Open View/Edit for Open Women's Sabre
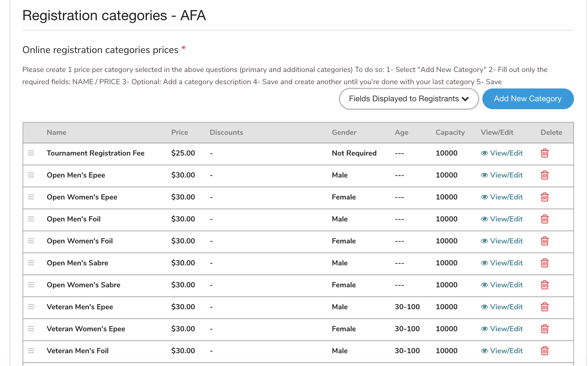 [x=502, y=285]
